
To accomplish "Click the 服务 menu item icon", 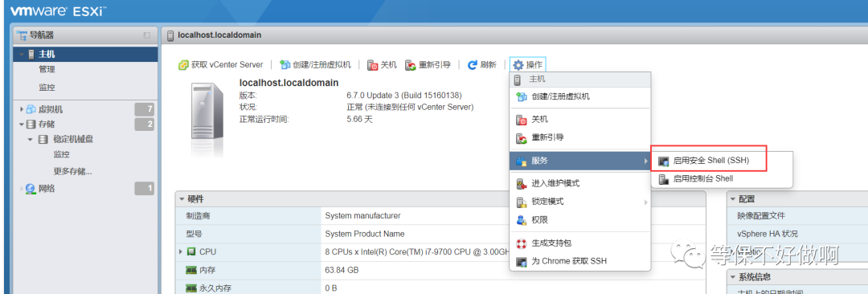I will [521, 161].
